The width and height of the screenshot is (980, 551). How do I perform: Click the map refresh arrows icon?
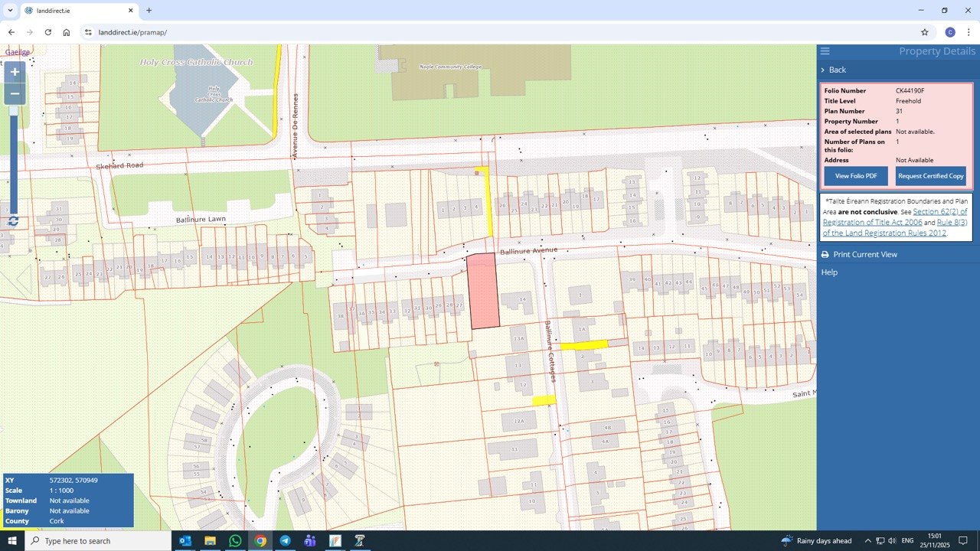point(13,221)
